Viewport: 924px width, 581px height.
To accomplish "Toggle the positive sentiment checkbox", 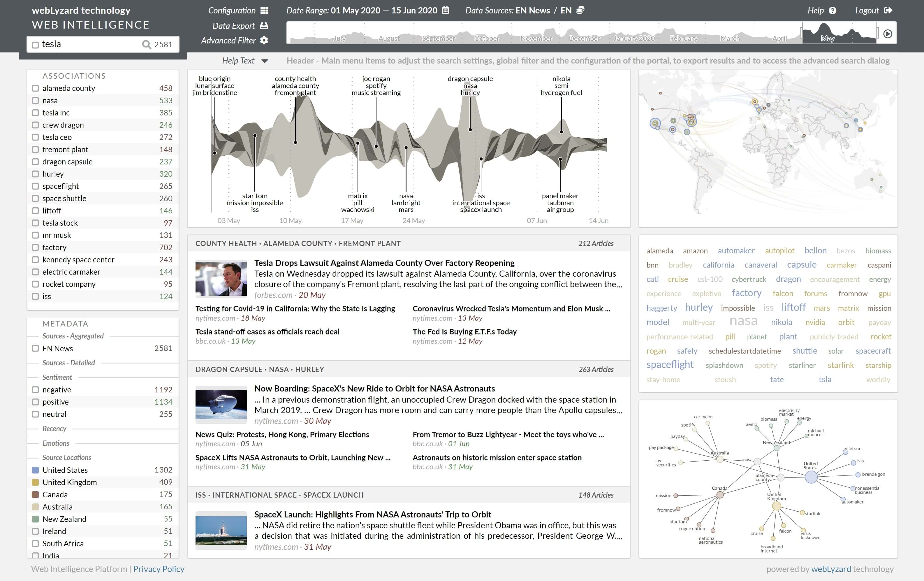I will coord(35,402).
